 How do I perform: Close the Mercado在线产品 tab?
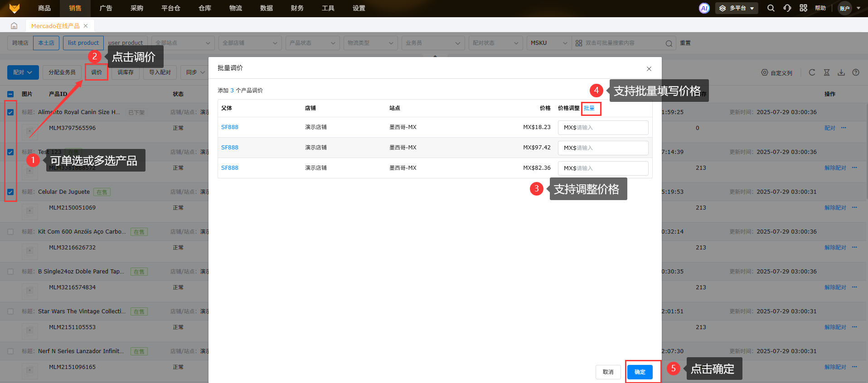click(86, 26)
